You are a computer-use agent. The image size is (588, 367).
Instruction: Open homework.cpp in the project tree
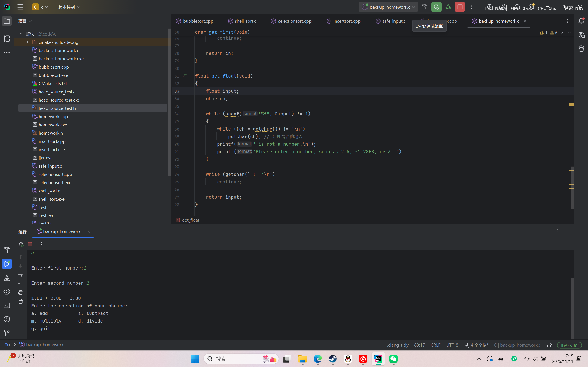53,117
